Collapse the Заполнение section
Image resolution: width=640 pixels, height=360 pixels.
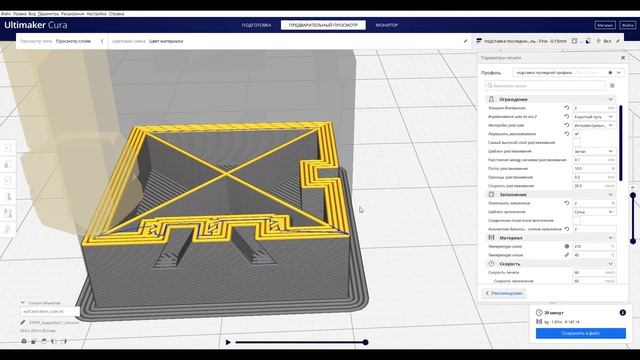pos(611,194)
